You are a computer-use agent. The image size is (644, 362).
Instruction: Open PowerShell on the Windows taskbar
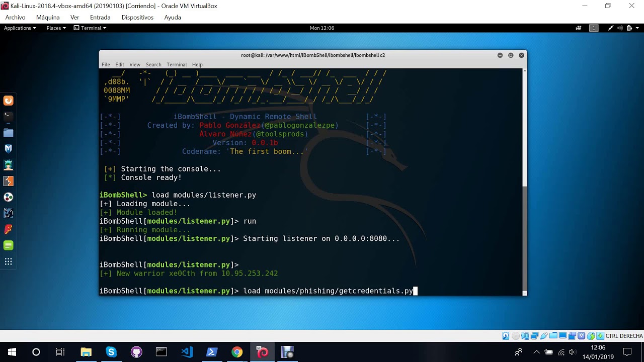coord(212,352)
